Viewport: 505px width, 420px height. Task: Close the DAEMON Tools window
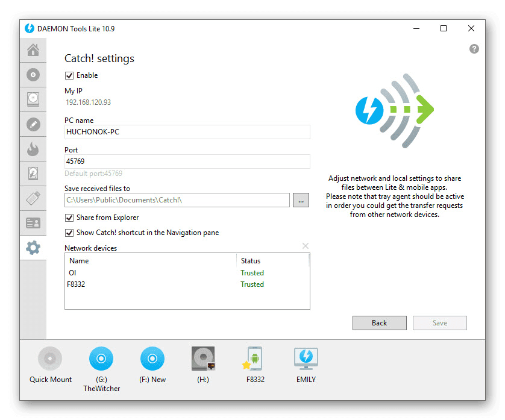[471, 28]
